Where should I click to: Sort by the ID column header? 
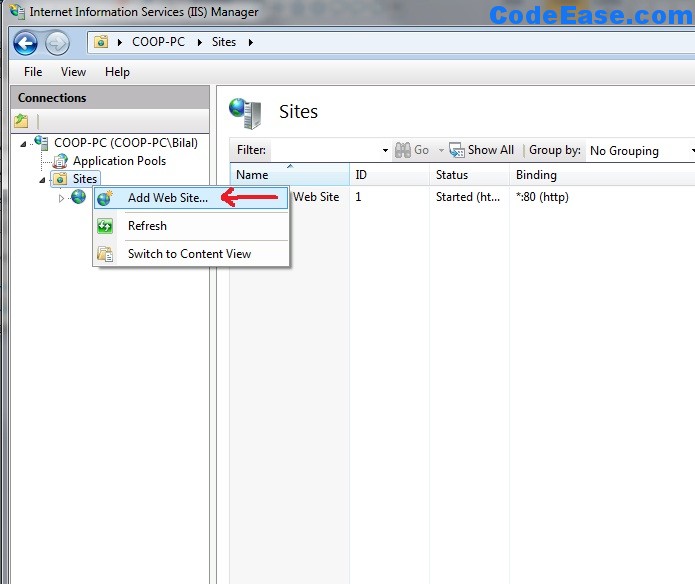[390, 175]
